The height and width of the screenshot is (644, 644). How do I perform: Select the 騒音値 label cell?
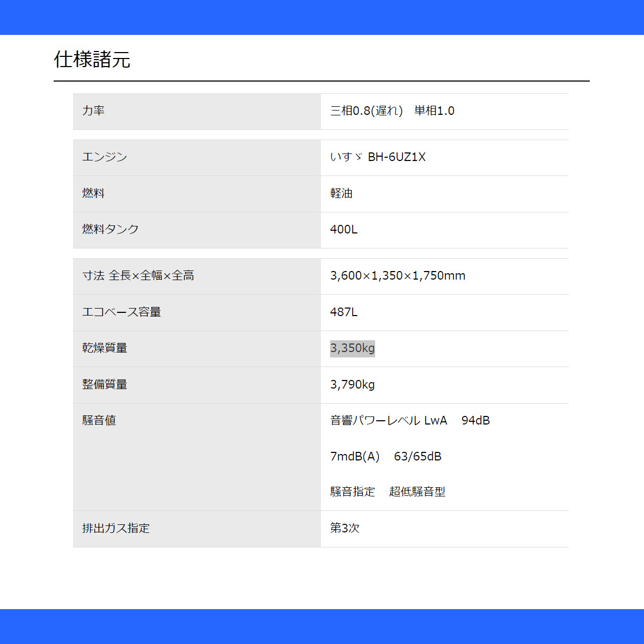pyautogui.click(x=197, y=457)
